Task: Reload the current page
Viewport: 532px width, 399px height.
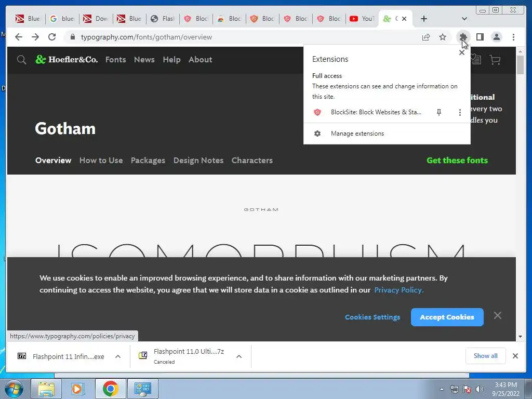Action: (x=52, y=37)
